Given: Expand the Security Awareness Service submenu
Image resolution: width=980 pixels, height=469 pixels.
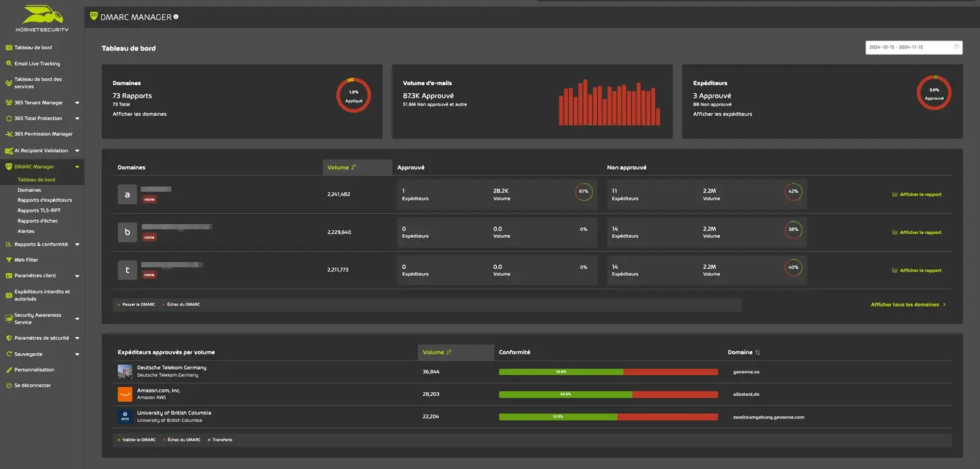Looking at the screenshot, I should coord(77,319).
